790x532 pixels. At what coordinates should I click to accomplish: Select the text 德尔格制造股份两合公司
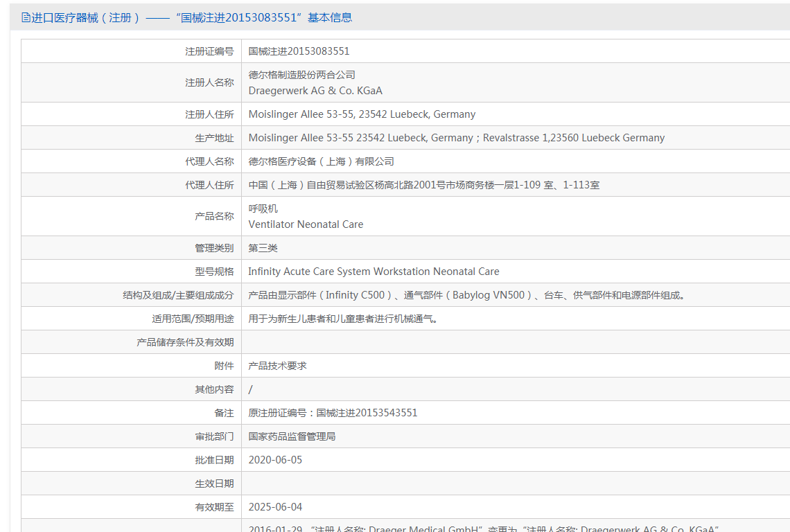click(x=301, y=75)
